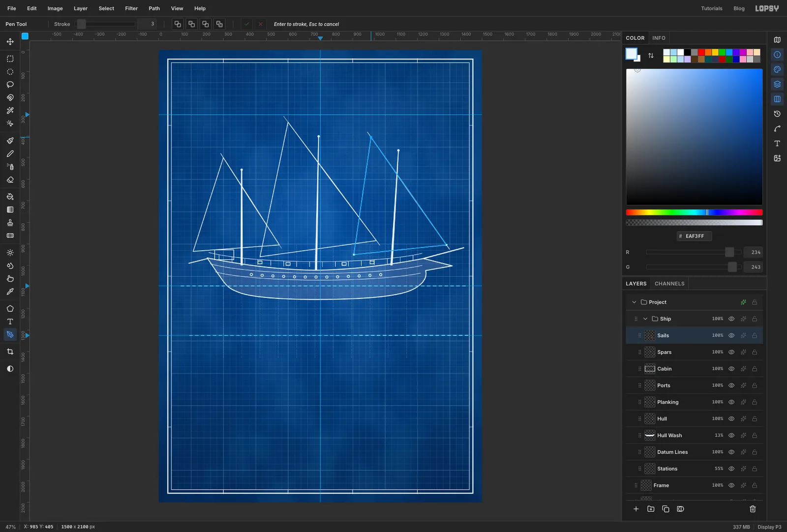Select the Rectangular Marquee tool

pos(10,59)
